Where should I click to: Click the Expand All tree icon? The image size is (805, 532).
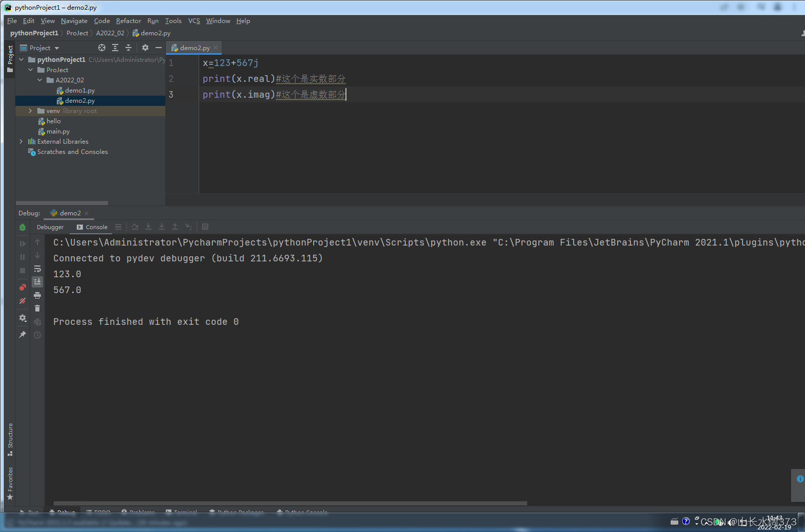115,48
